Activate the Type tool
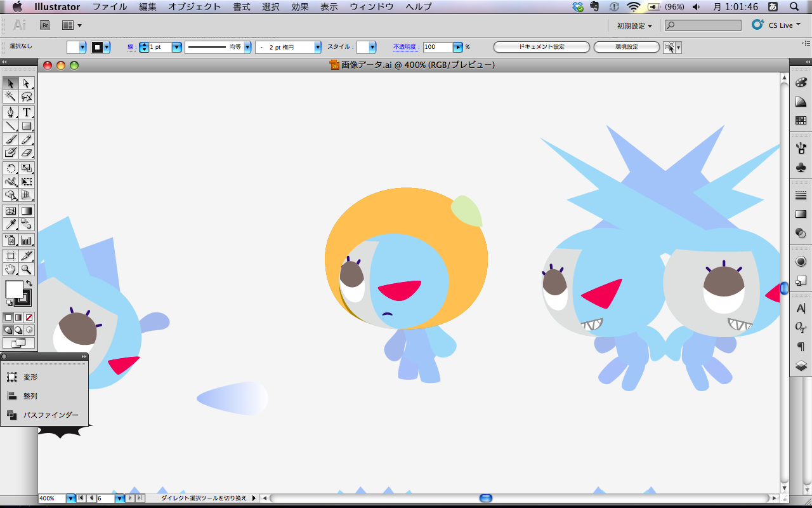Image resolution: width=812 pixels, height=508 pixels. click(x=27, y=112)
